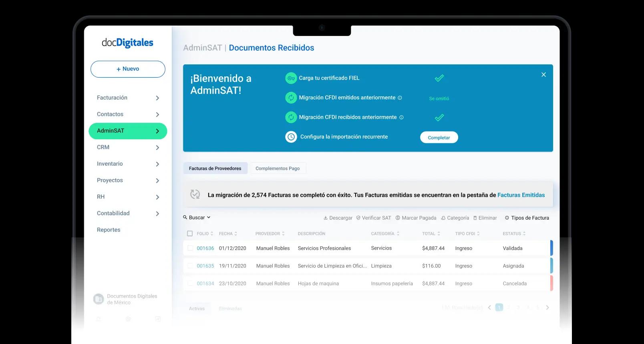Expand the CRM menu chevron
The image size is (644, 344).
point(157,148)
